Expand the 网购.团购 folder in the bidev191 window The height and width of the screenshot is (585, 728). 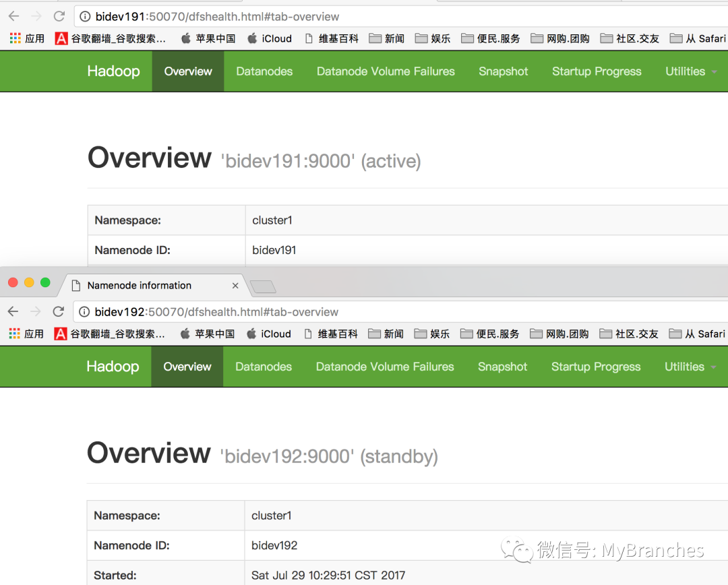(560, 38)
